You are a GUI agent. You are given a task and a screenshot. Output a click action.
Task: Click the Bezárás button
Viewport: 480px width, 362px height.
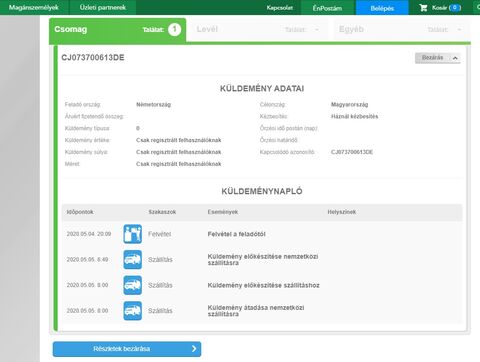pyautogui.click(x=438, y=58)
